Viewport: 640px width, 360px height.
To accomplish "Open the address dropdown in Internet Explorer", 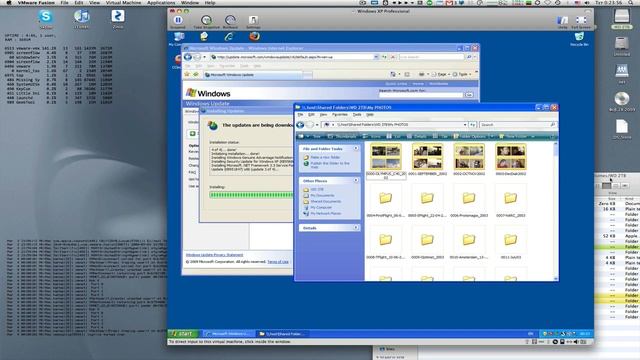I will [376, 57].
